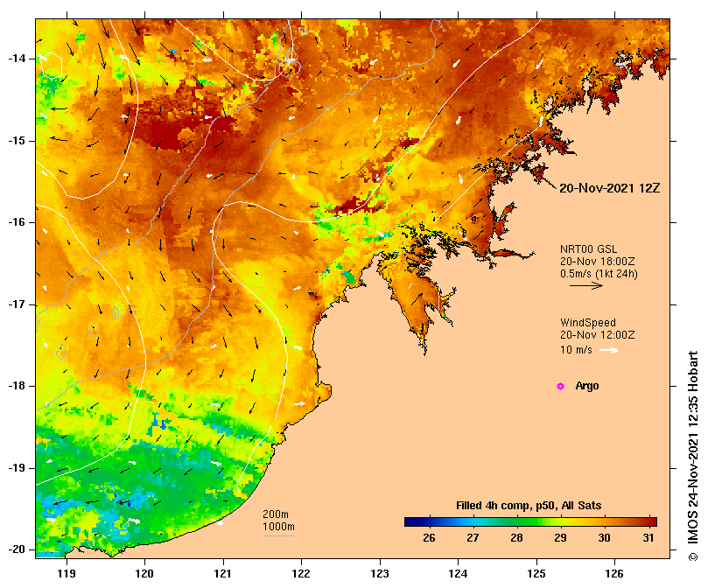708x588 pixels.
Task: Click the Filled 4h comp, p50, All Sats title
Action: [x=529, y=506]
